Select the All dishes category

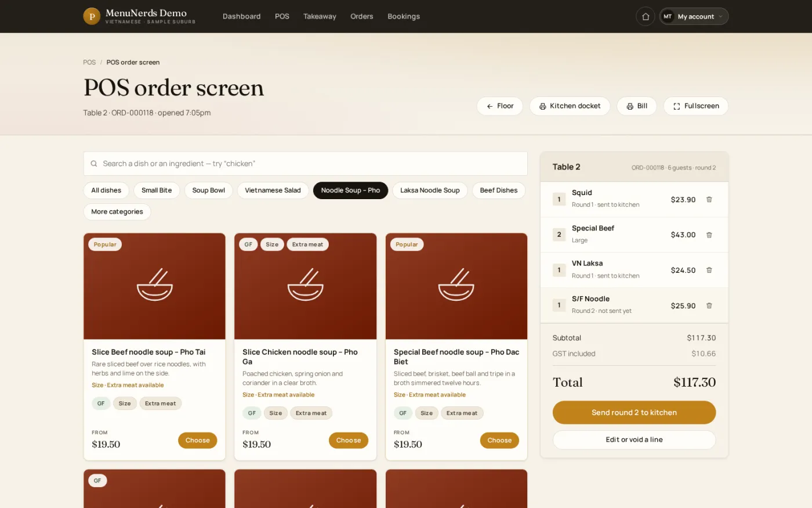click(x=106, y=190)
